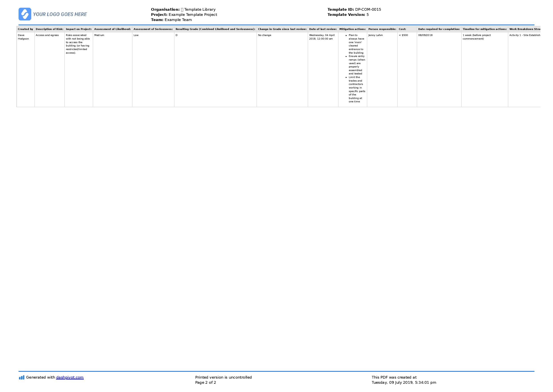Click the 'No change' cell

[x=282, y=70]
